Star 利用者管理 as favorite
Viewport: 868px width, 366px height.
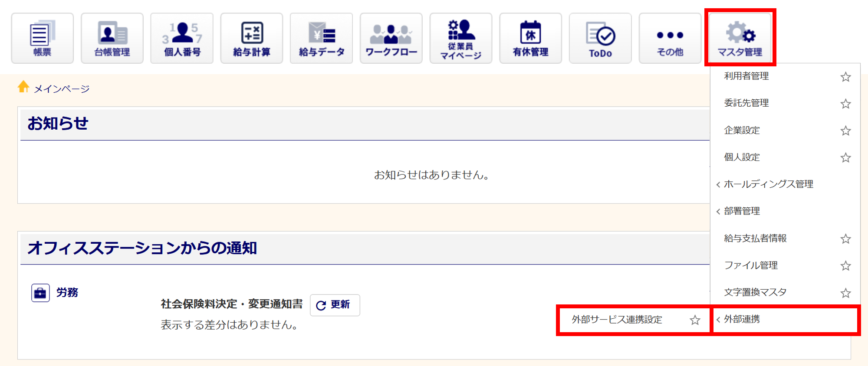(x=845, y=77)
